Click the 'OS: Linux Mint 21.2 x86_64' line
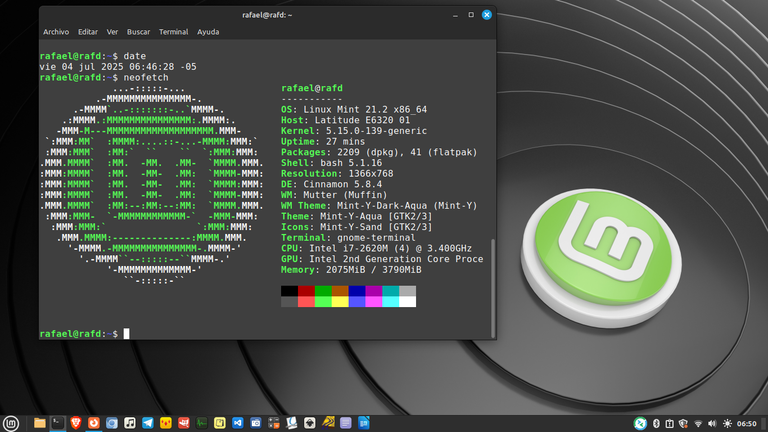This screenshot has height=432, width=768. coord(354,110)
